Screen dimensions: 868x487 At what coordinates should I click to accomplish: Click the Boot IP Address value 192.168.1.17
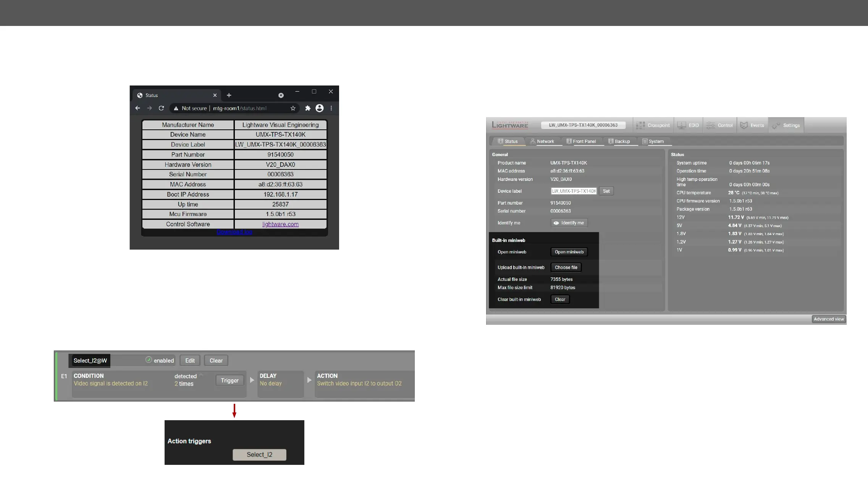(x=280, y=194)
